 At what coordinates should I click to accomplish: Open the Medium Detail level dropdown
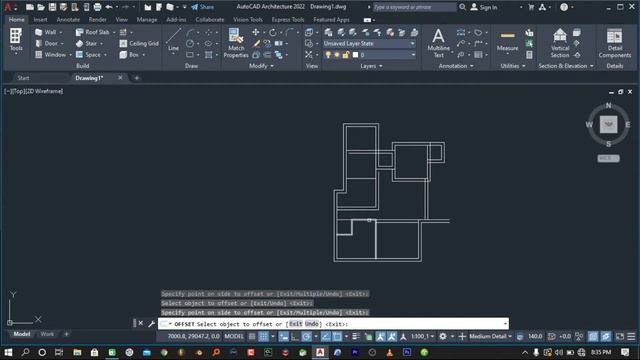[x=491, y=336]
